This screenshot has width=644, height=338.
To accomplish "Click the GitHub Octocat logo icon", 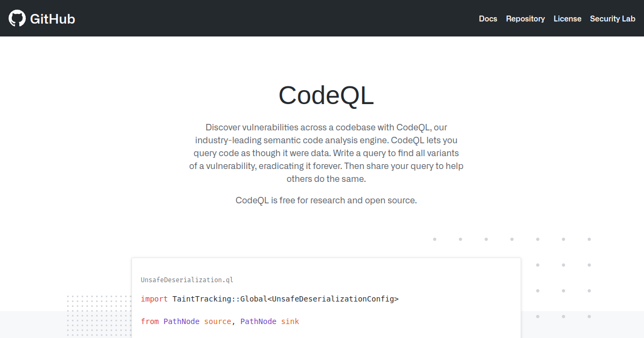I will (x=17, y=19).
